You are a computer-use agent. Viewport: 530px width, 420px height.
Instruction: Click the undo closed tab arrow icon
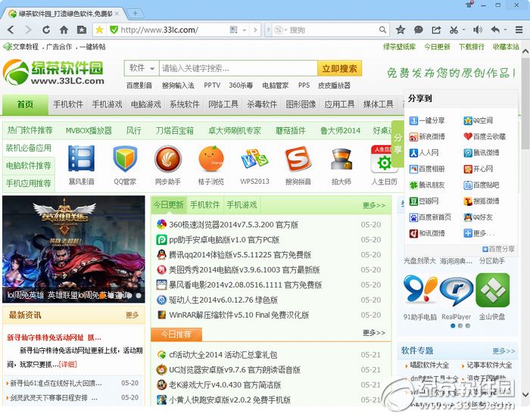495,30
